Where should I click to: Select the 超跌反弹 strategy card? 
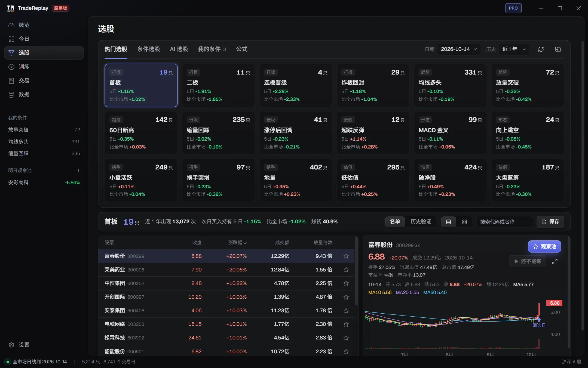[373, 133]
